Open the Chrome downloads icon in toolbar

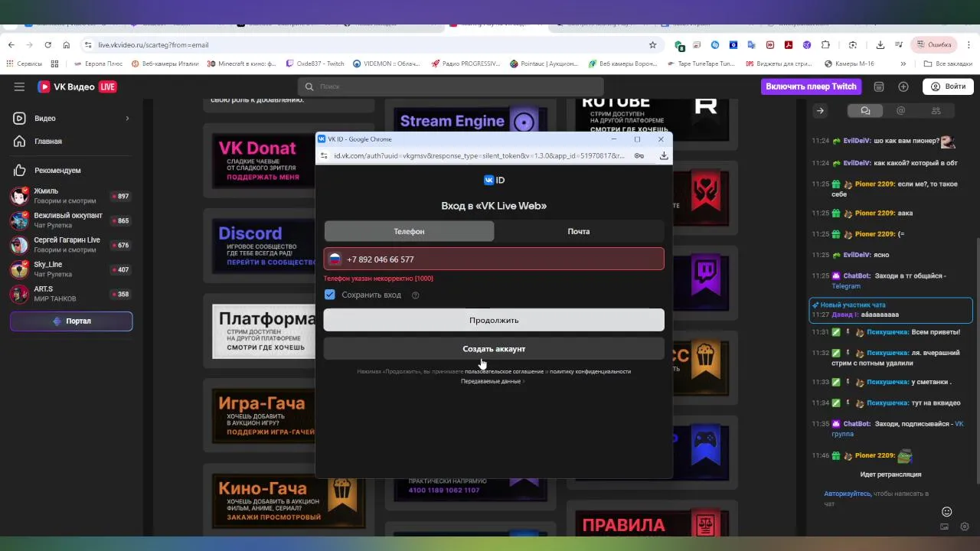click(880, 45)
